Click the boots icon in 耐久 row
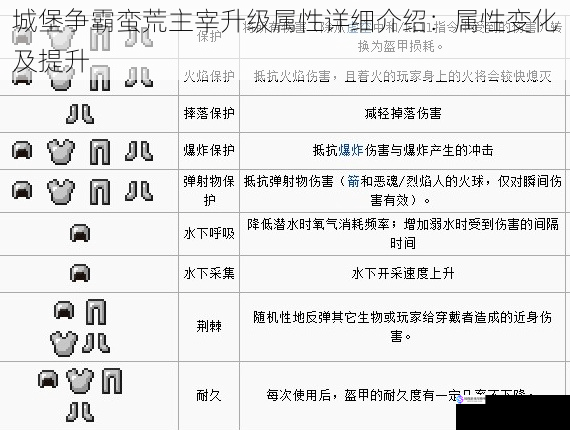This screenshot has width=570, height=430. [x=80, y=412]
